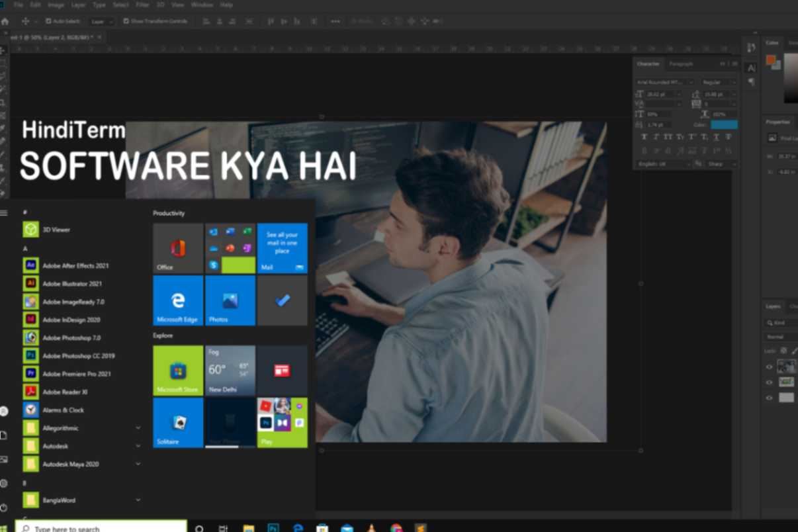798x532 pixels.
Task: Click the taskbar search input field
Action: [x=99, y=527]
